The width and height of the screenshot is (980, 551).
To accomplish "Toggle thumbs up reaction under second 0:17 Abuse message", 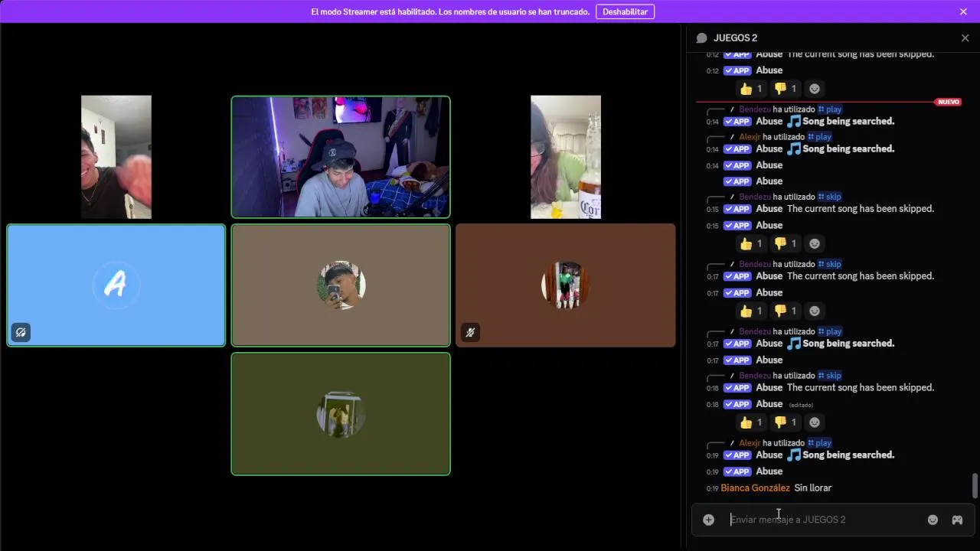I will (x=750, y=311).
